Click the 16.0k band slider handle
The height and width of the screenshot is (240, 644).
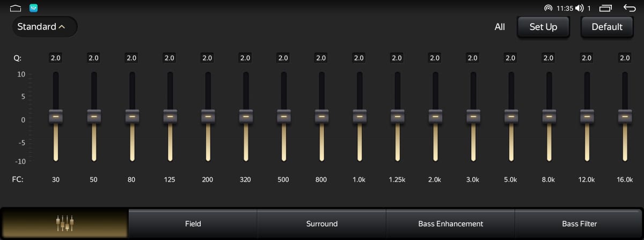click(x=625, y=116)
